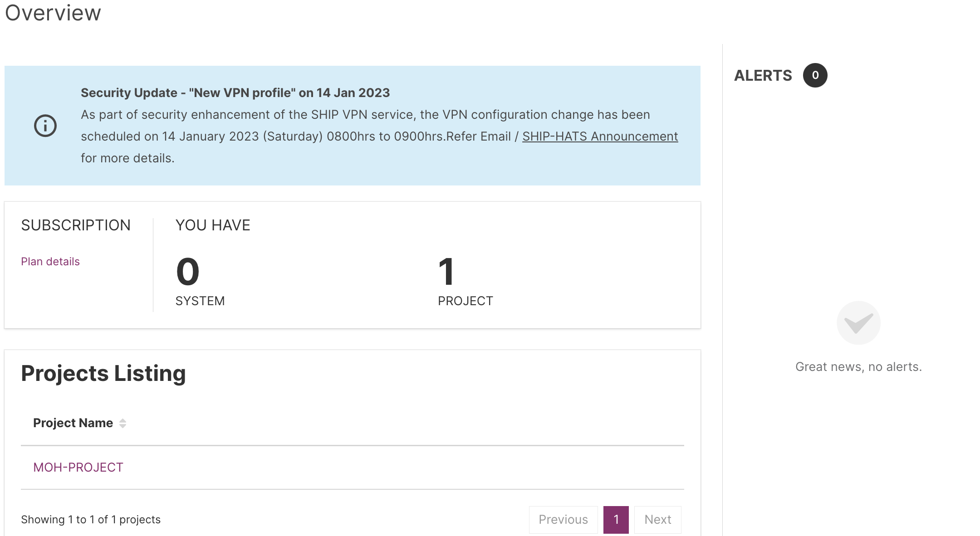Image resolution: width=980 pixels, height=536 pixels.
Task: Click the Overview page title
Action: point(53,13)
